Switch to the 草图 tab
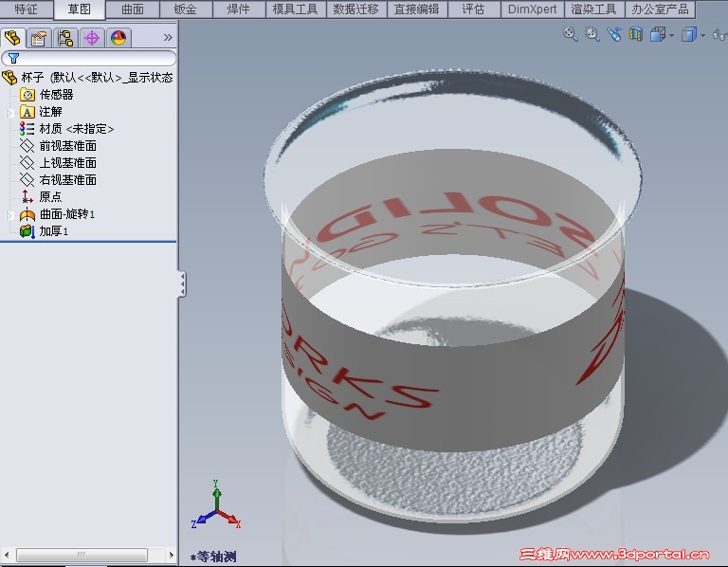This screenshot has height=567, width=728. pyautogui.click(x=80, y=9)
